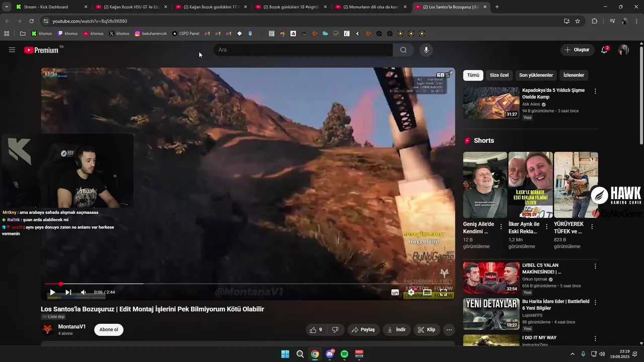Play the video
644x362 pixels.
click(52, 292)
